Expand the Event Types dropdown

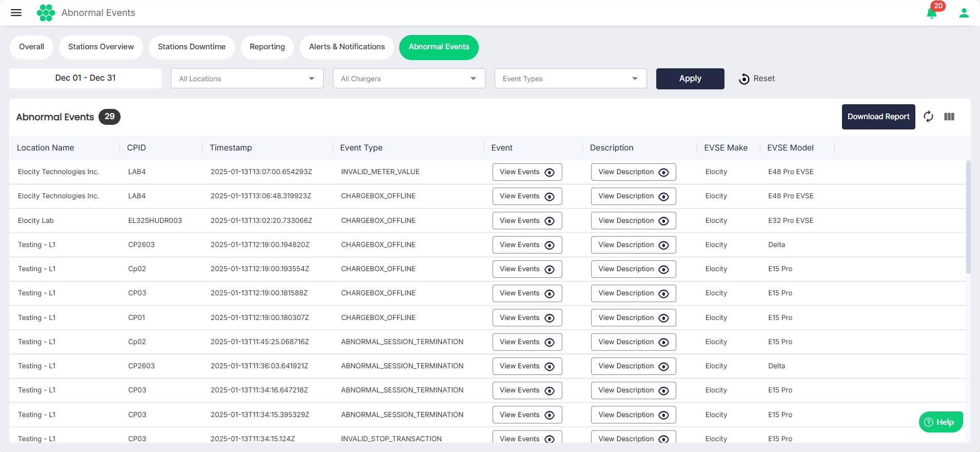(571, 79)
